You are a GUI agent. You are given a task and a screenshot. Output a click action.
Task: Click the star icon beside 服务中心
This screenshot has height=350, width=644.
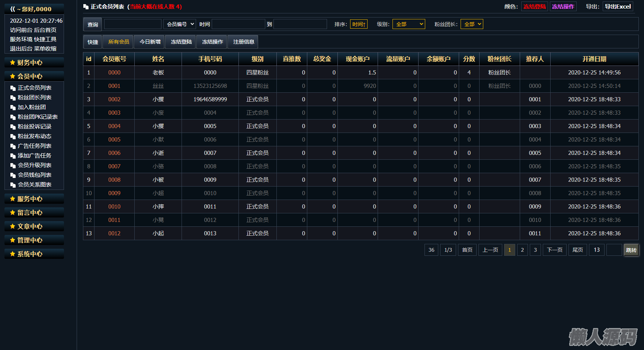[x=12, y=199]
